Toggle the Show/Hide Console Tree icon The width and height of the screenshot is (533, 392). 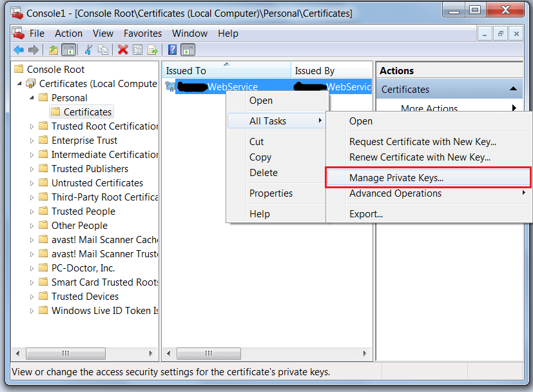(x=69, y=50)
